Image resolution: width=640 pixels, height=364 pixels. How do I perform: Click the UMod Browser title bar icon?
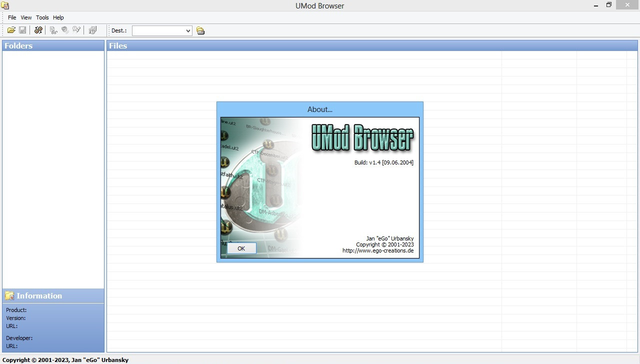coord(5,5)
